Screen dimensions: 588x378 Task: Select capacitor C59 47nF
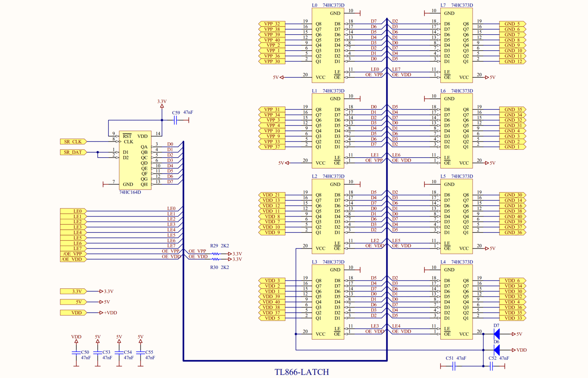pyautogui.click(x=176, y=121)
